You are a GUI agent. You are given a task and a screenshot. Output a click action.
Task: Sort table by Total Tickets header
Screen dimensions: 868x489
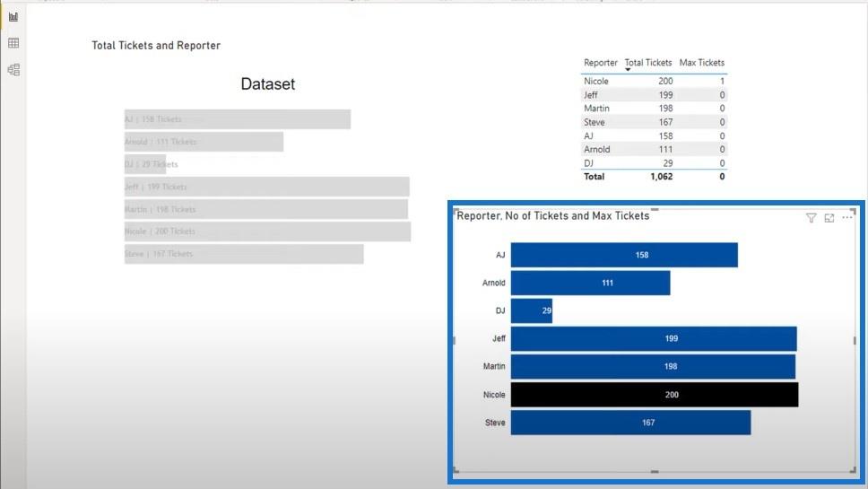tap(647, 63)
